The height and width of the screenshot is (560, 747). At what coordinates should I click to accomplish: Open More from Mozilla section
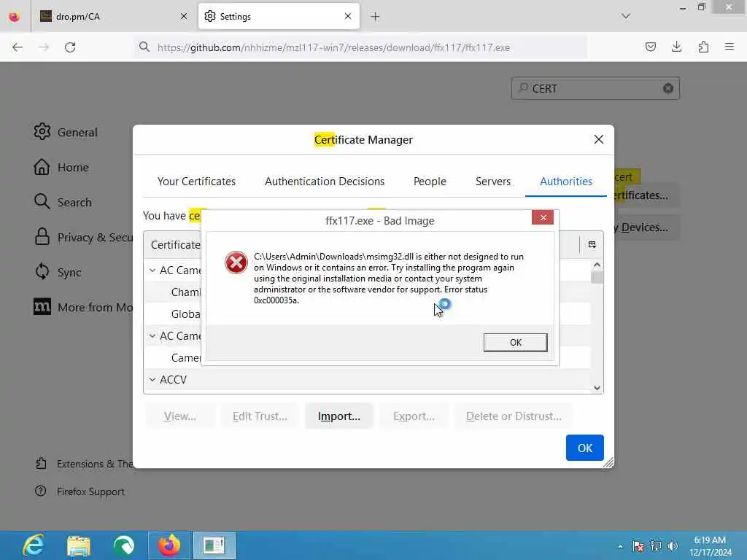click(83, 307)
